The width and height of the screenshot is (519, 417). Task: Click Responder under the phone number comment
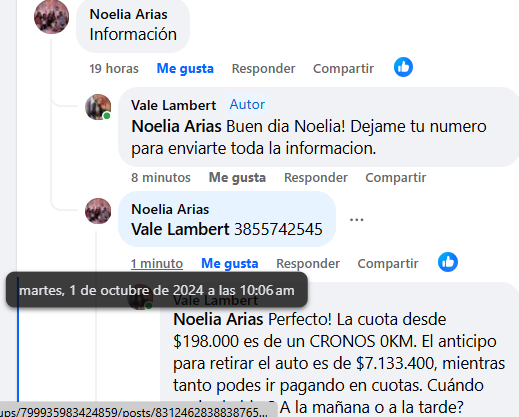[308, 263]
